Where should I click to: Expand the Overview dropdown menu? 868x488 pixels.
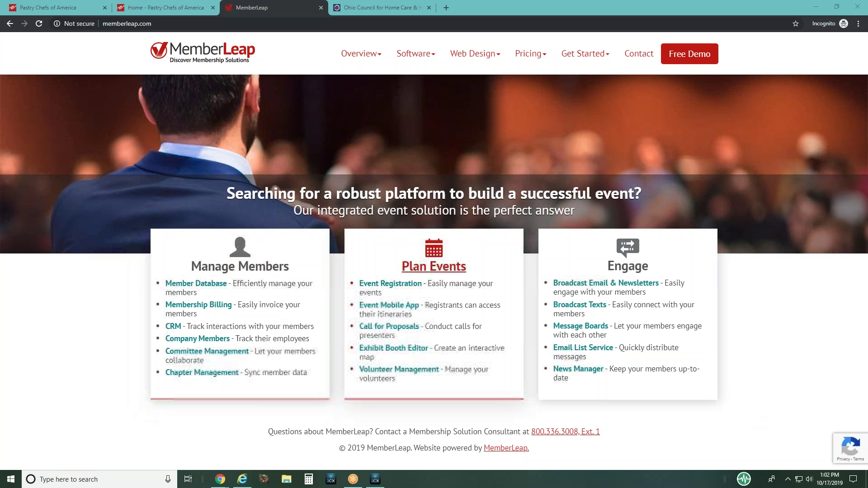click(x=361, y=53)
